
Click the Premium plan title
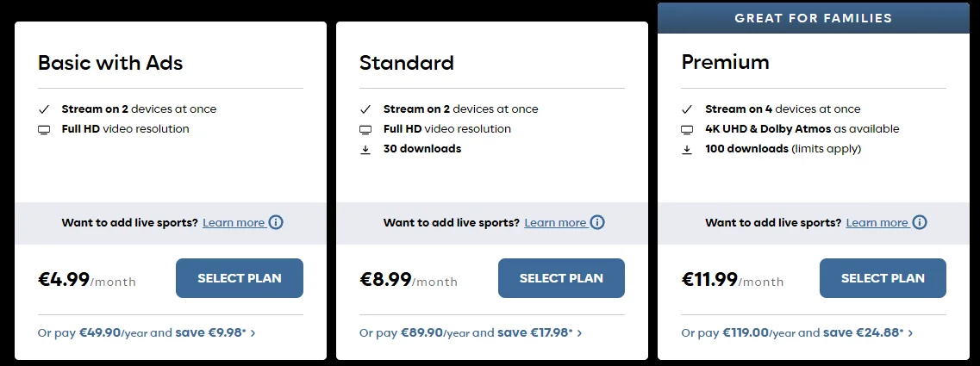point(725,62)
